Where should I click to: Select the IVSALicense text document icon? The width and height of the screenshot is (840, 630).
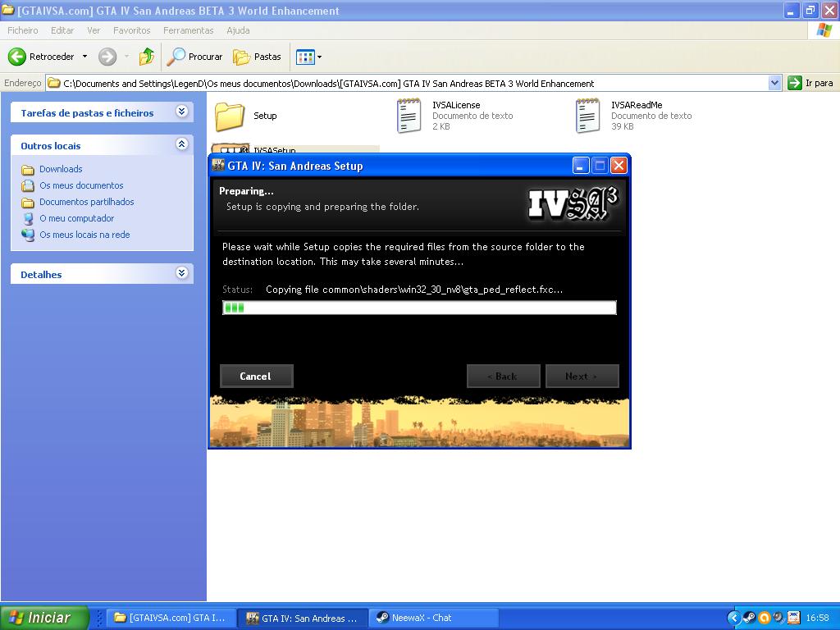point(409,116)
